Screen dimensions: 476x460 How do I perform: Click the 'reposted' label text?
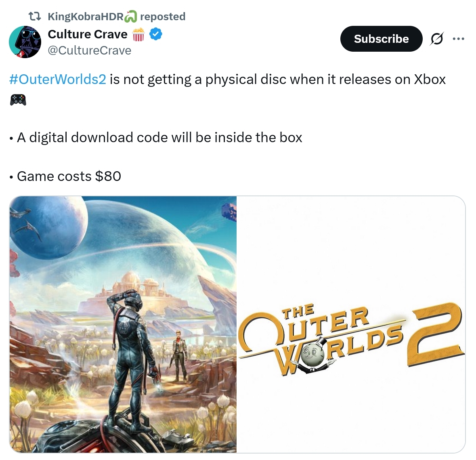pyautogui.click(x=163, y=17)
